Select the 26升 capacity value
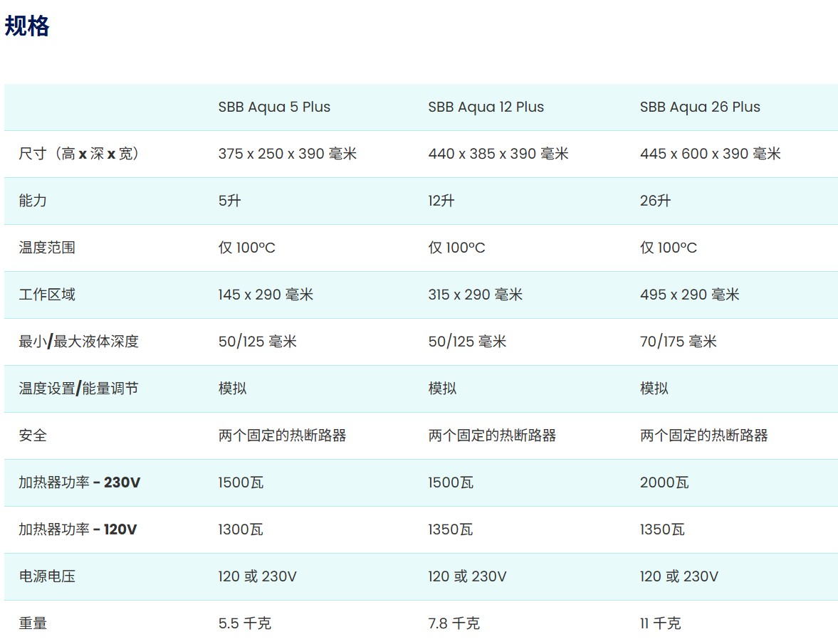Screen dimensions: 838x644 (x=655, y=201)
